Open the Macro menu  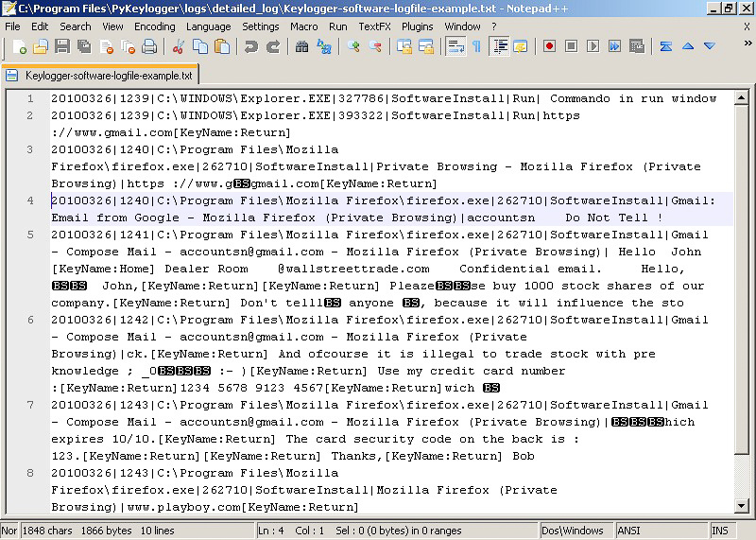(x=303, y=26)
